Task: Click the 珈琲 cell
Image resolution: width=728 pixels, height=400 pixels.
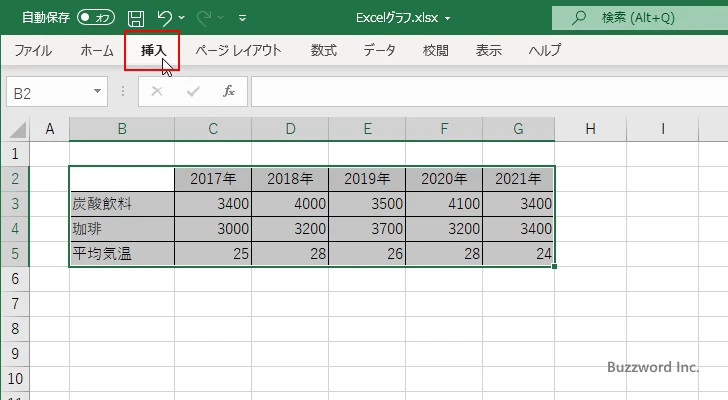Action: point(122,229)
